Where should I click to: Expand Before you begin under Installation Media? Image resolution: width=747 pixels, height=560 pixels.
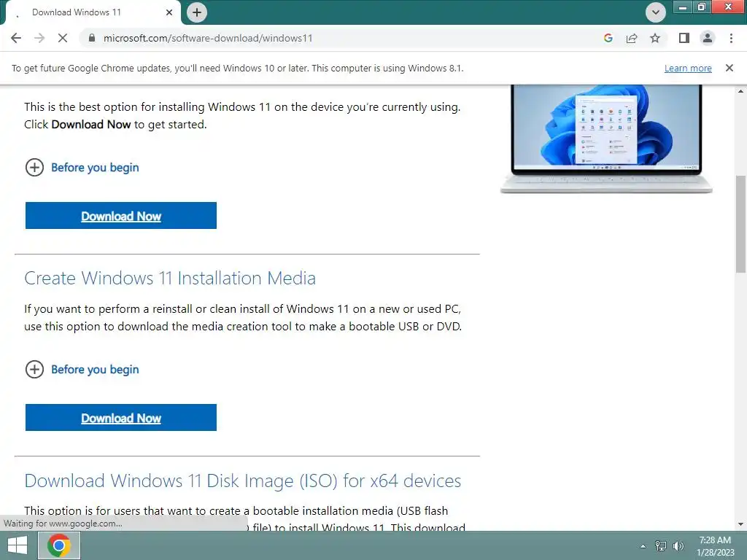[82, 370]
